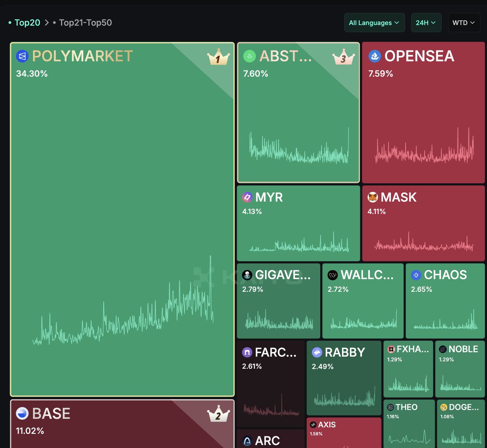Click the number 3 crown badge
487x448 pixels.
tap(343, 58)
